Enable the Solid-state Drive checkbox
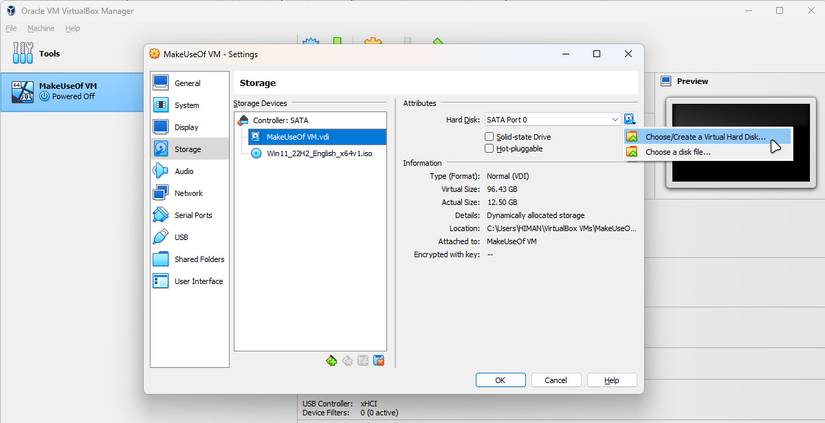Viewport: 825px width, 423px height. 489,137
